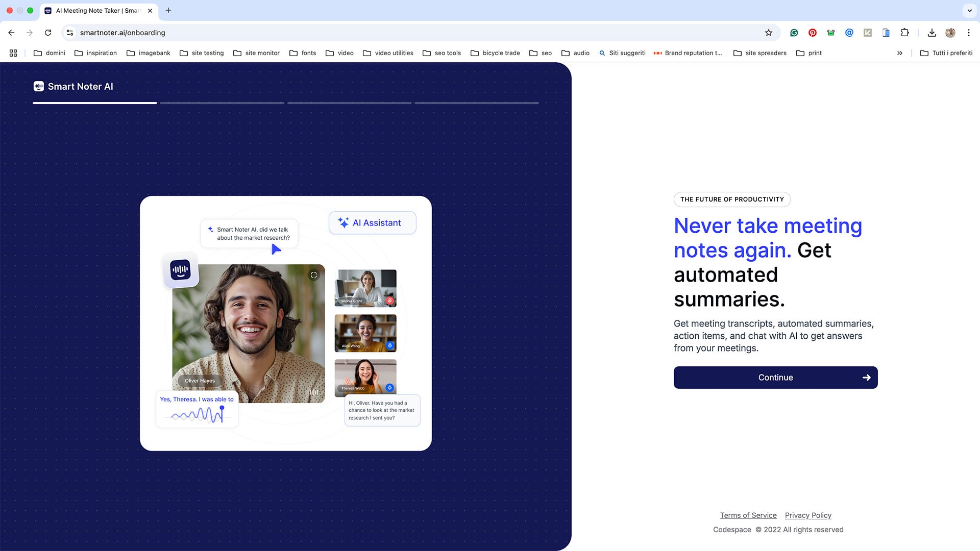Click the Grammarly extension icon
Viewport: 980px width, 551px height.
point(794,32)
